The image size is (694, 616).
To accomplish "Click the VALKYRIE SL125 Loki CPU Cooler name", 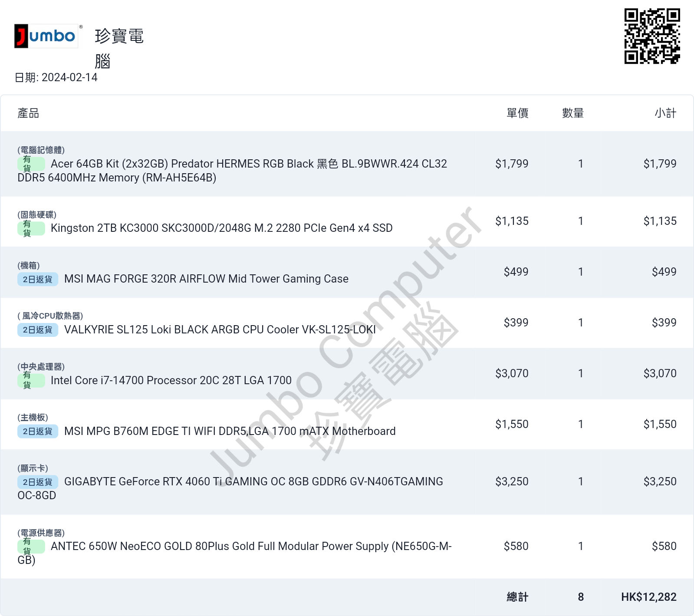I will (x=220, y=329).
